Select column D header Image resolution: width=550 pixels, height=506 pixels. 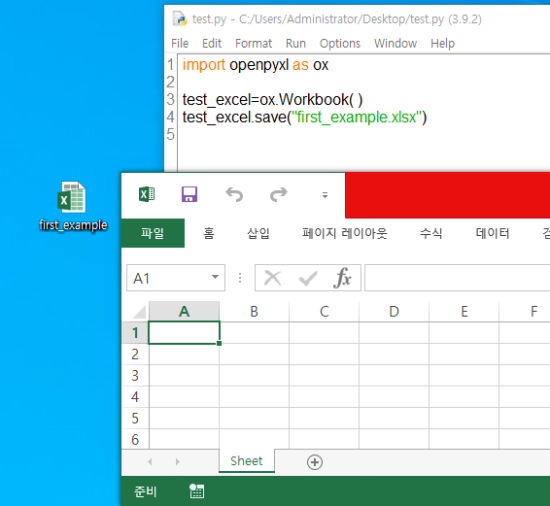click(x=394, y=311)
